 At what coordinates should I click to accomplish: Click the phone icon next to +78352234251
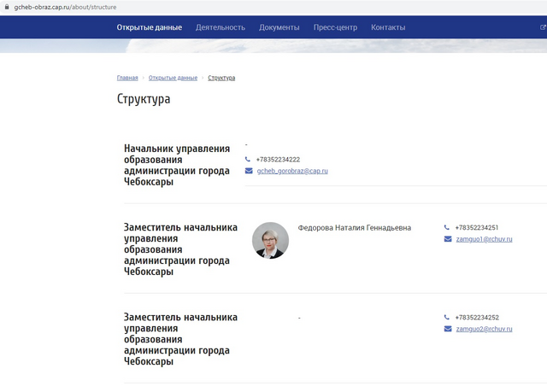(x=447, y=228)
